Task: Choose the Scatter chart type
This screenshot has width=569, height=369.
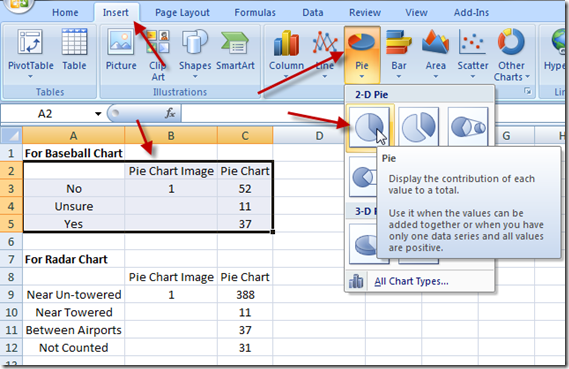Action: pos(472,54)
